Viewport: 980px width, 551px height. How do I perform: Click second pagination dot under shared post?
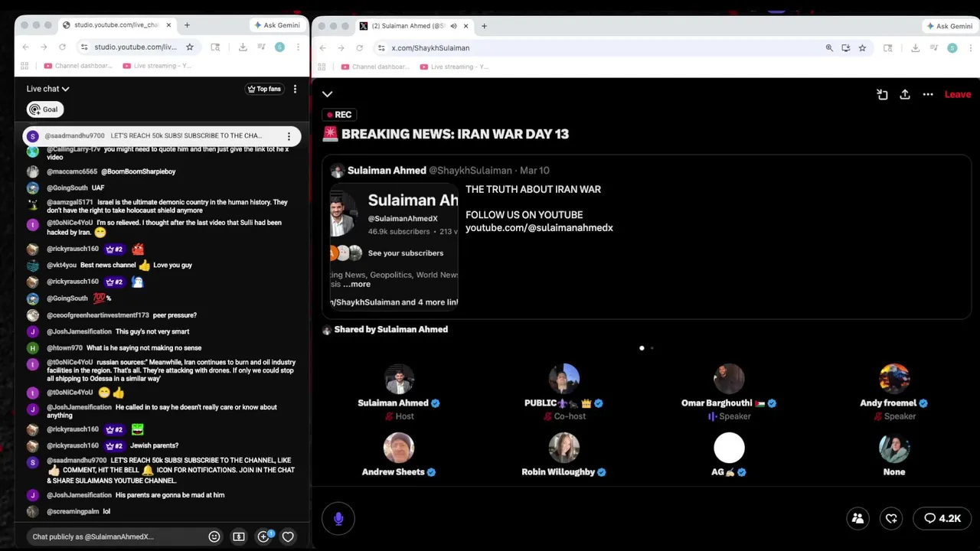(652, 348)
